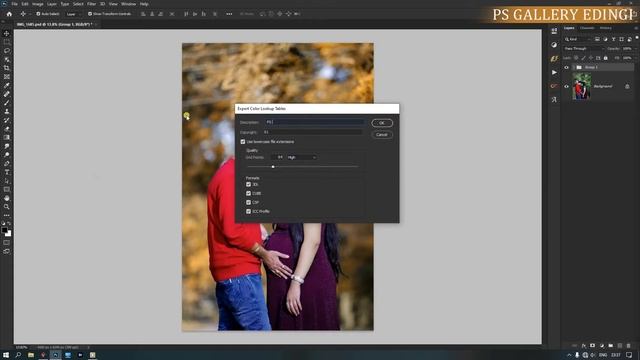The height and width of the screenshot is (360, 640).
Task: Uncheck Use lowercase file extensions
Action: [x=243, y=142]
